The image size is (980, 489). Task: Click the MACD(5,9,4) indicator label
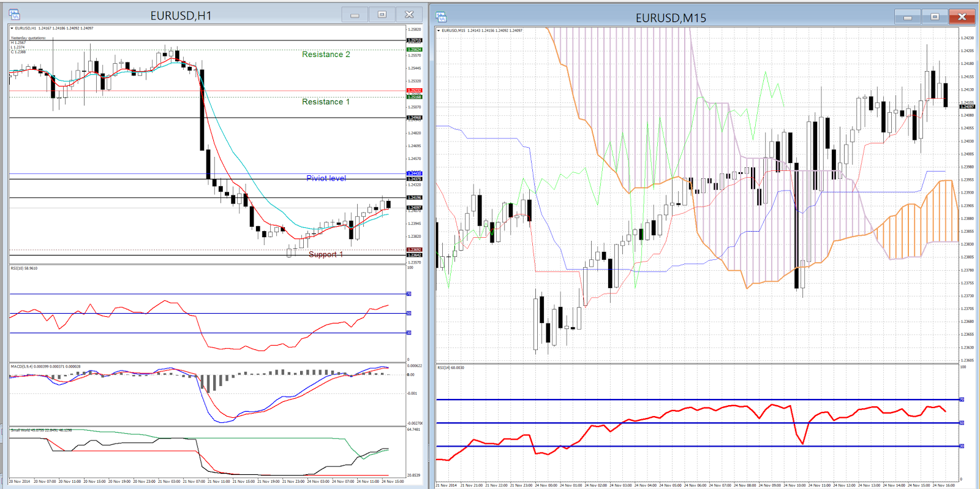[x=45, y=366]
